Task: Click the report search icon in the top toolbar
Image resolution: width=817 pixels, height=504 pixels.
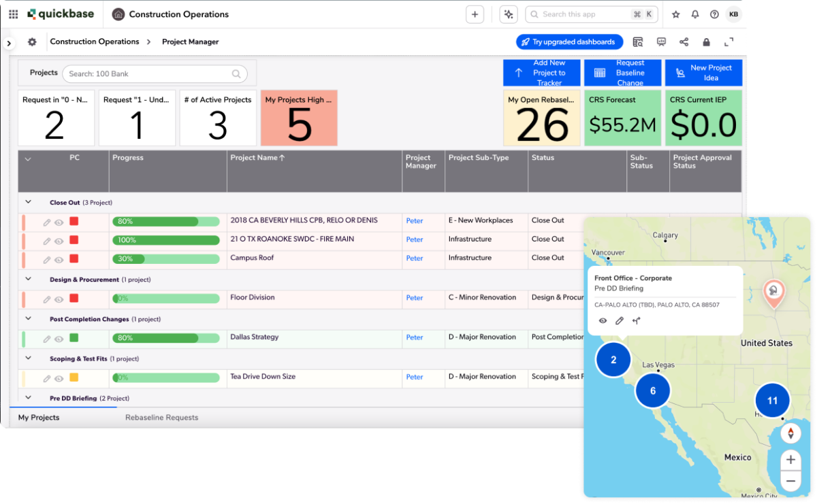Action: tap(637, 41)
